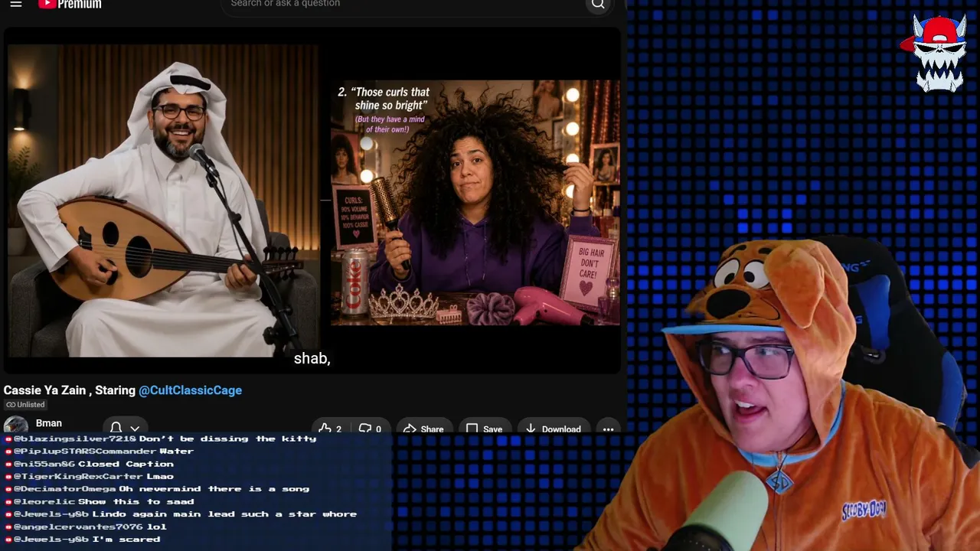Click @angelcervantes7076's 'lol' message
The image size is (980, 551).
86,527
